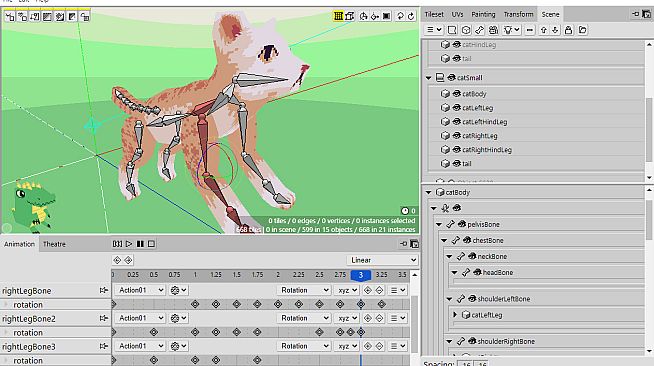The height and width of the screenshot is (366, 654).
Task: Click the last mode icon at viewport top-left
Action: click(85, 17)
